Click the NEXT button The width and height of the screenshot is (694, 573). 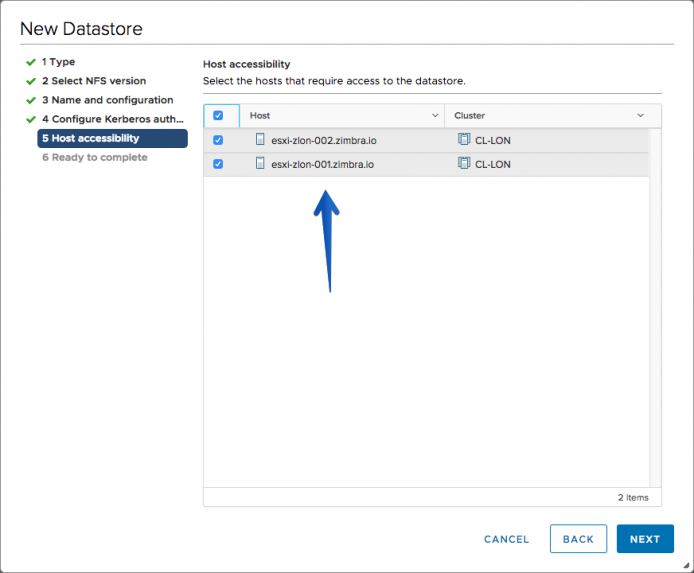(x=645, y=539)
